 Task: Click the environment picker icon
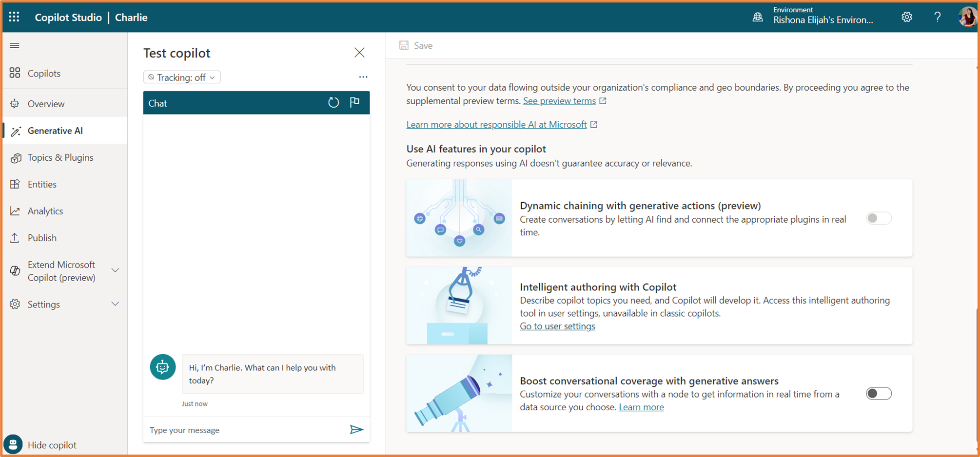[x=758, y=17]
